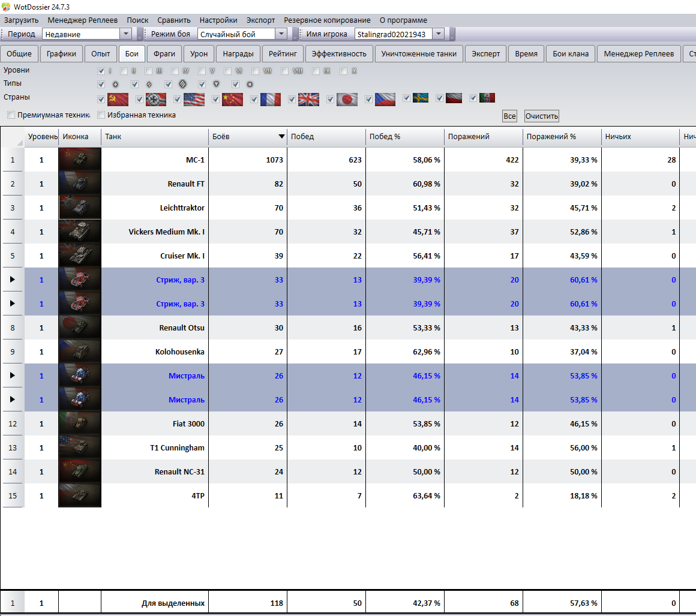Check the tier X level checkbox
The width and height of the screenshot is (696, 616).
pyautogui.click(x=344, y=71)
